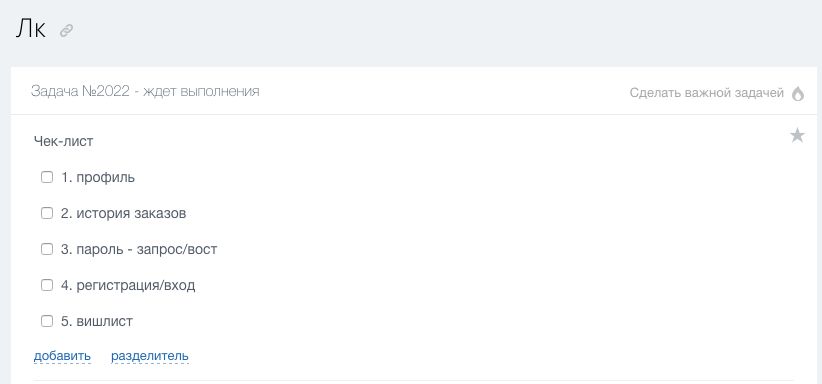Click 'Сделать важной задачей' text link

click(707, 93)
